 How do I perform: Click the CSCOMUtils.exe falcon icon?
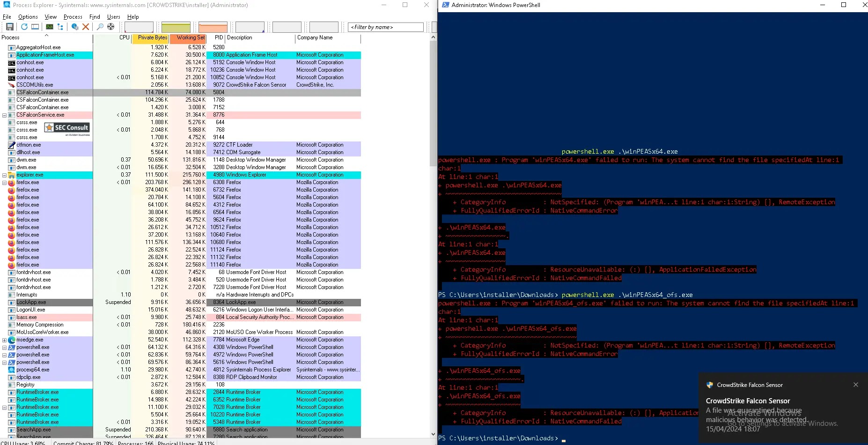pos(12,85)
